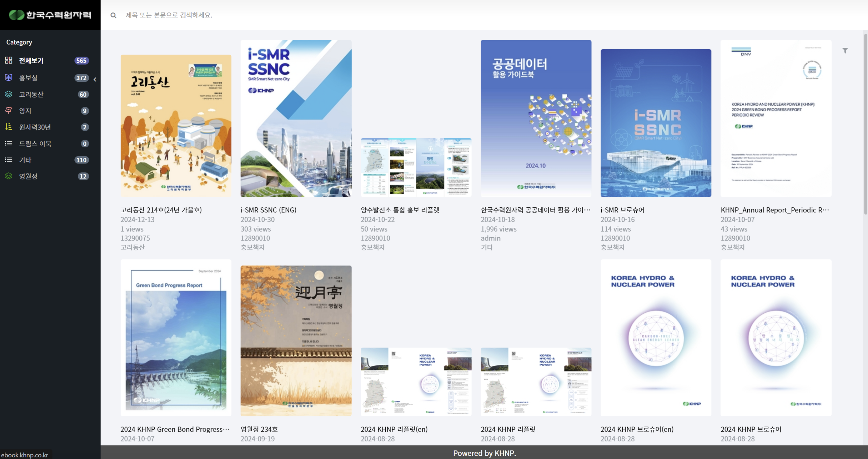Click the 영월정 layers icon
This screenshot has height=459, width=868.
coord(9,176)
